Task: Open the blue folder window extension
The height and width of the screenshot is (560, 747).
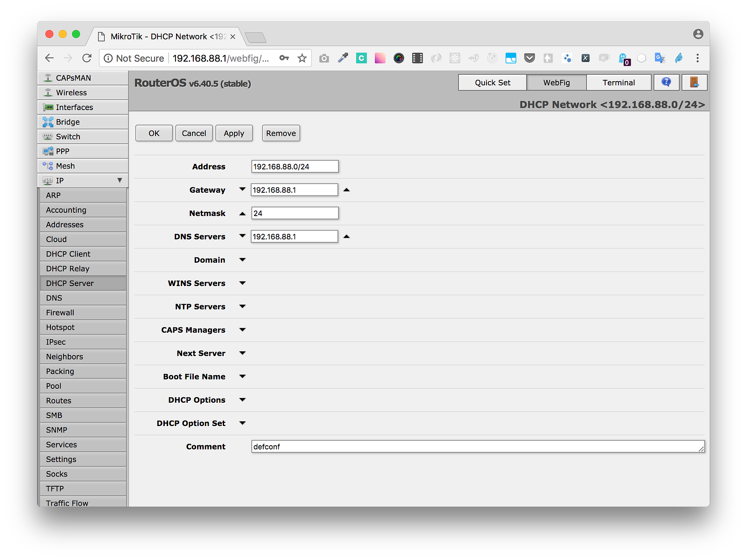Action: [x=511, y=58]
